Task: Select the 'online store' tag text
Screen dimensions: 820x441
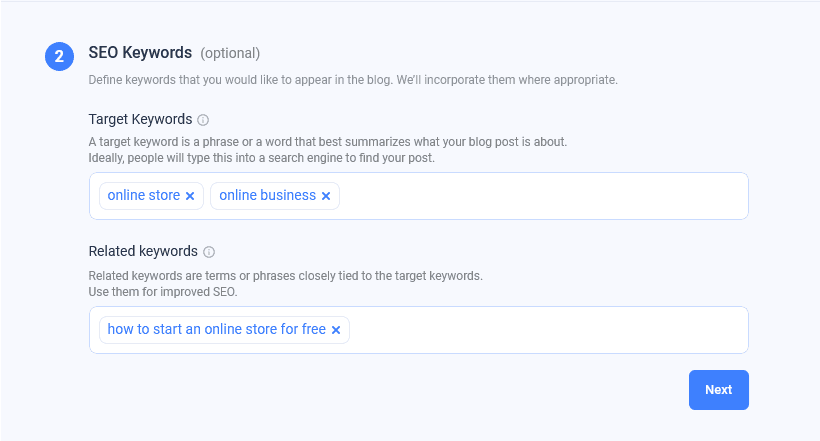Action: (x=144, y=196)
